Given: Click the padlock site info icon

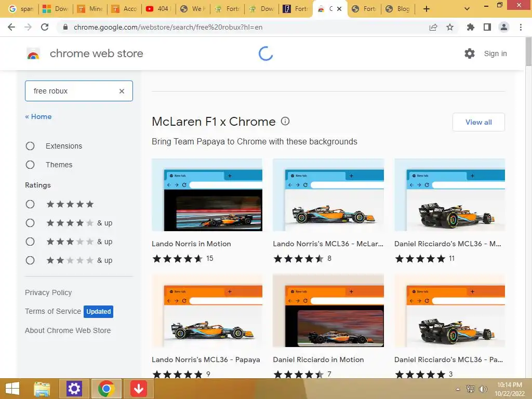Looking at the screenshot, I should click(x=65, y=27).
